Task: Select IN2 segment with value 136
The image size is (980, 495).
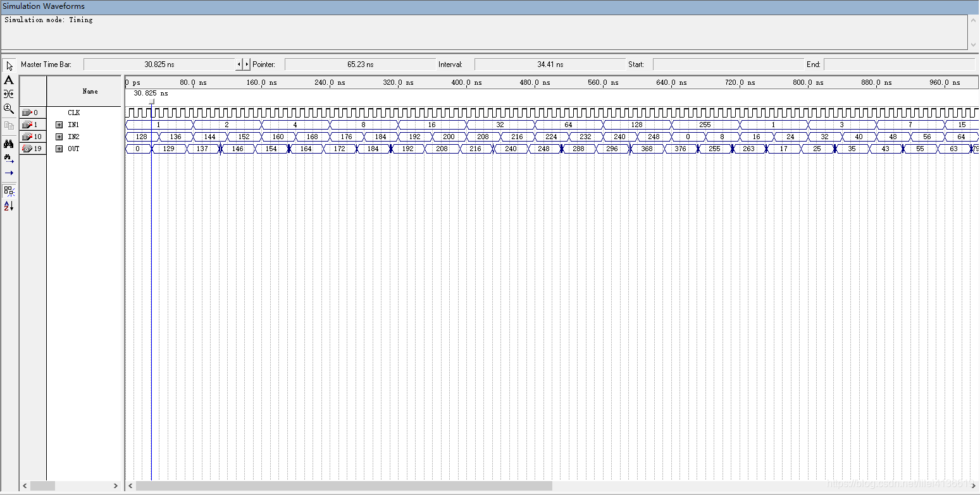Action: pos(175,137)
